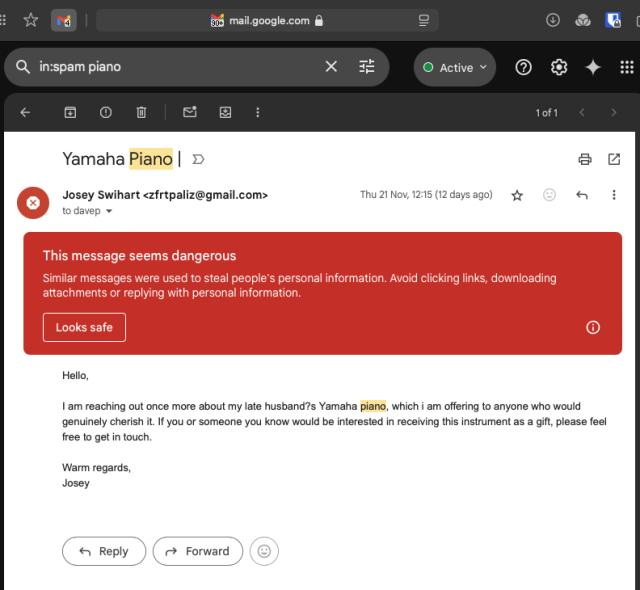Click the delete trash icon
This screenshot has height=590, width=640.
coord(142,113)
